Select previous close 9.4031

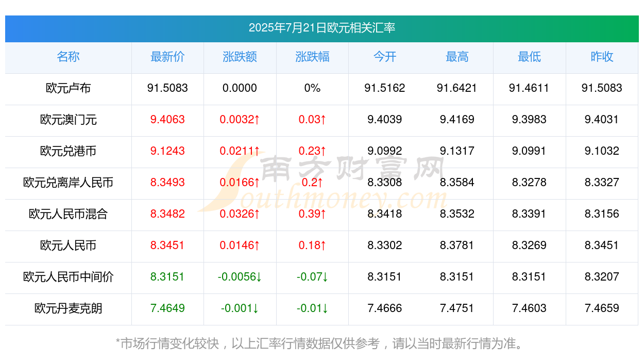pos(602,120)
